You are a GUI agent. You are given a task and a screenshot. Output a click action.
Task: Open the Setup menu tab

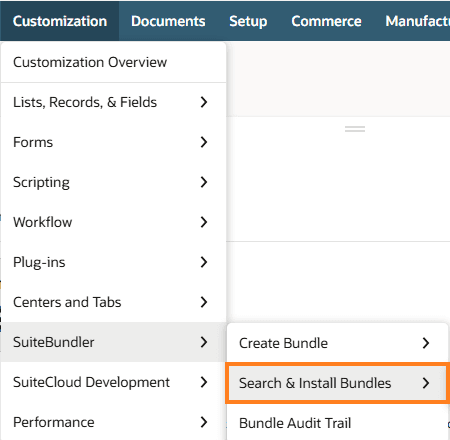[x=248, y=21]
